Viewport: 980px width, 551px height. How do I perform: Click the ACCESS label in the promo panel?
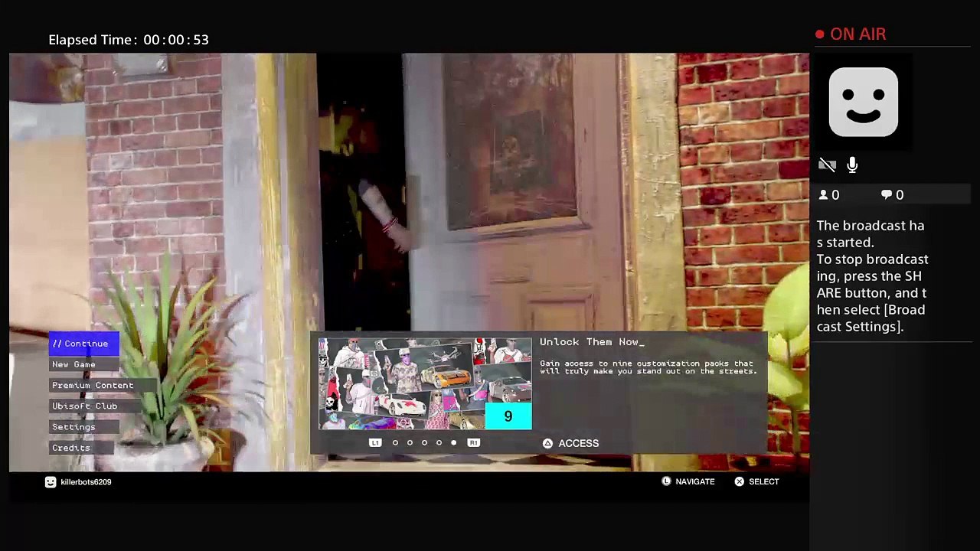pos(579,443)
